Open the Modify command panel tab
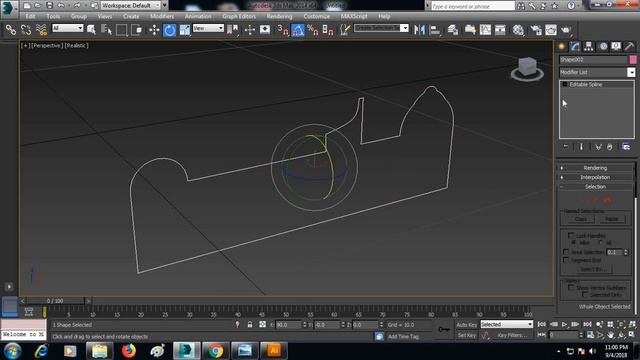640x360 pixels. [x=575, y=47]
